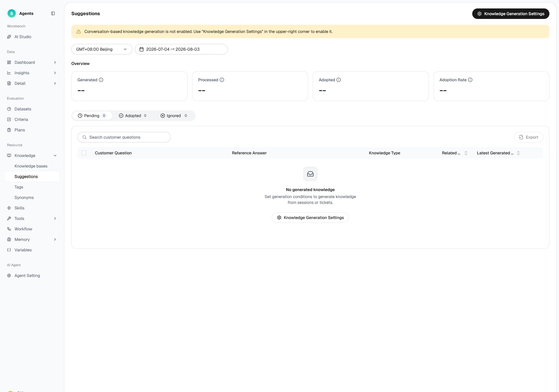Viewport: 559px width, 392px height.
Task: Collapse the Knowledge submenu chevron
Action: click(x=55, y=156)
